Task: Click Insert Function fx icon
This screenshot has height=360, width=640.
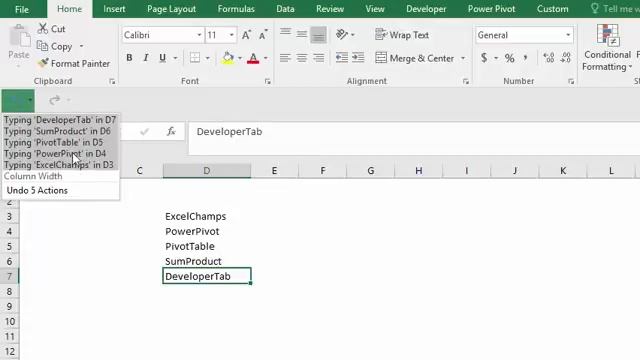Action: pyautogui.click(x=171, y=131)
